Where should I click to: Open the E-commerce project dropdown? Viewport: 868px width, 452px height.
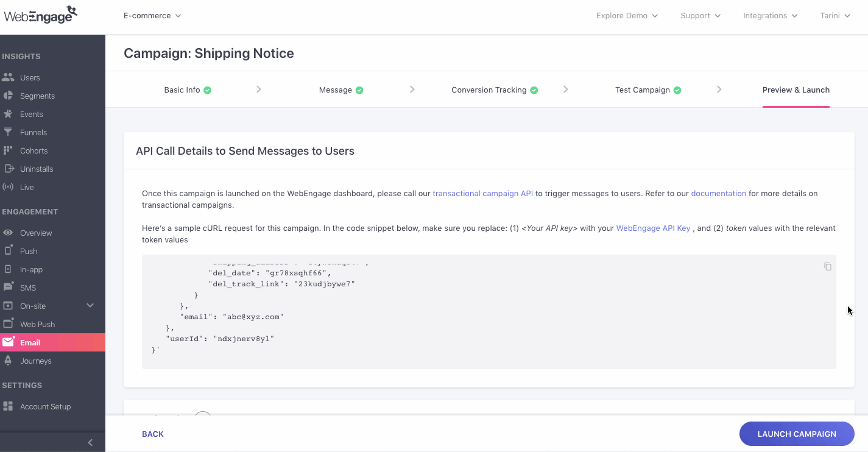tap(152, 16)
